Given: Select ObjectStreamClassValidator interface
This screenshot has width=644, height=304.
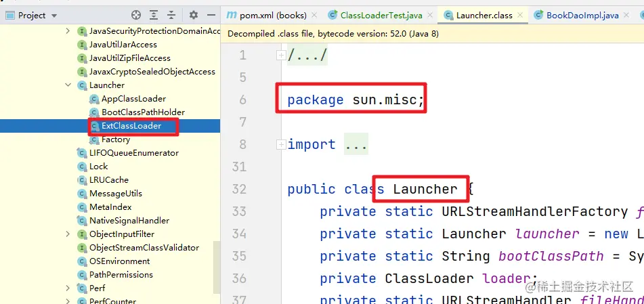Looking at the screenshot, I should pyautogui.click(x=144, y=248).
